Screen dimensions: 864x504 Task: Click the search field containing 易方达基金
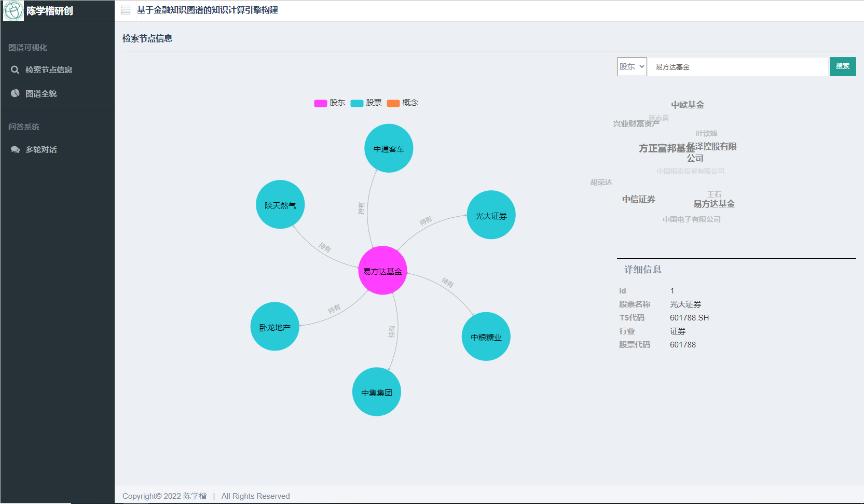click(738, 66)
